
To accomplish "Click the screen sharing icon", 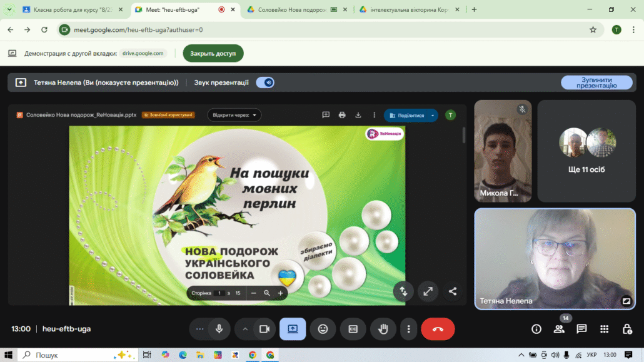I will (293, 329).
